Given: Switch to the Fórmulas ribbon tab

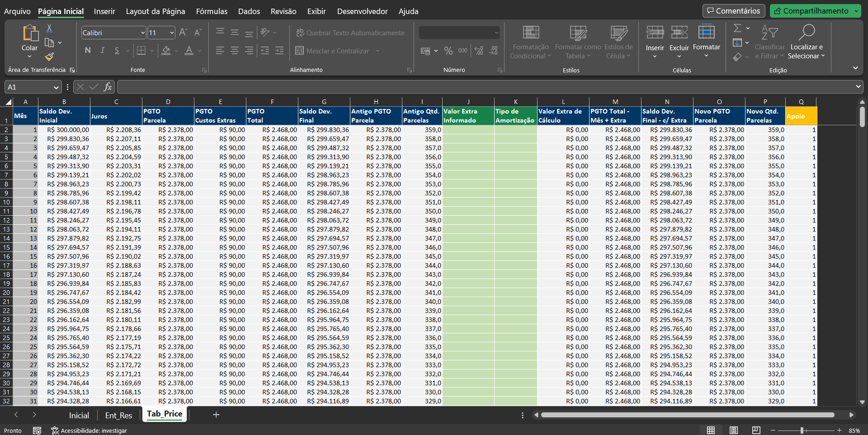Looking at the screenshot, I should point(211,11).
